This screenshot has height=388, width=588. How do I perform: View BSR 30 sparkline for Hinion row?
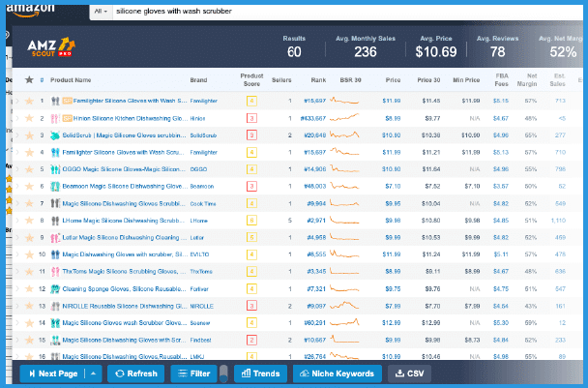pyautogui.click(x=344, y=117)
